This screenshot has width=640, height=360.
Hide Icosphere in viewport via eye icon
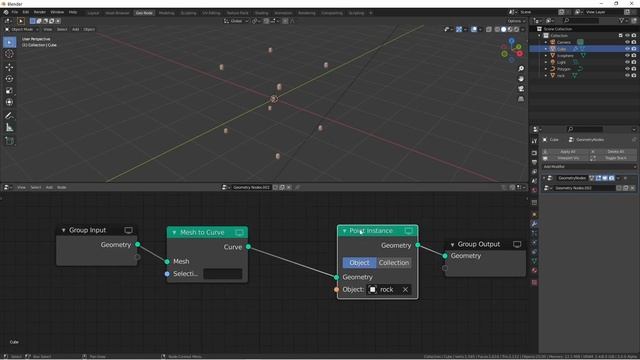(x=627, y=55)
